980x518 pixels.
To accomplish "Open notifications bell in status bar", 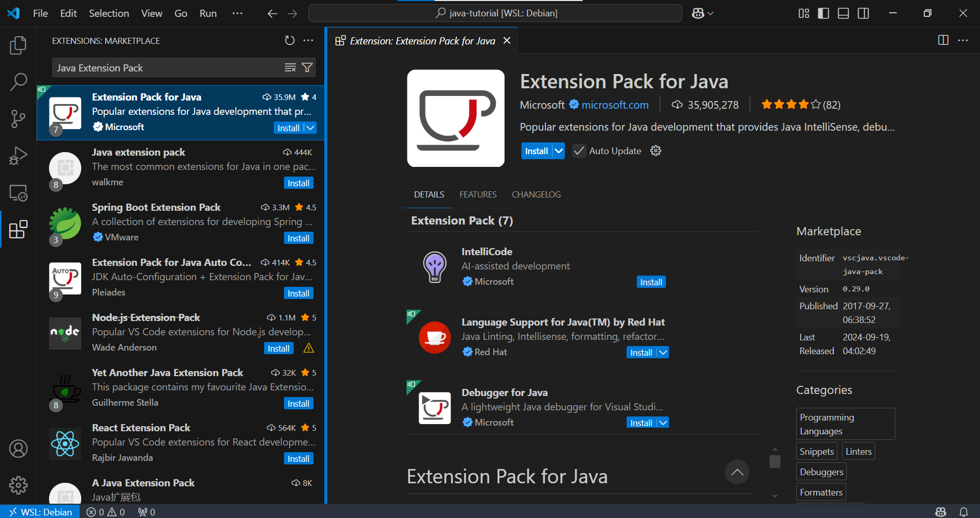I will (x=964, y=512).
